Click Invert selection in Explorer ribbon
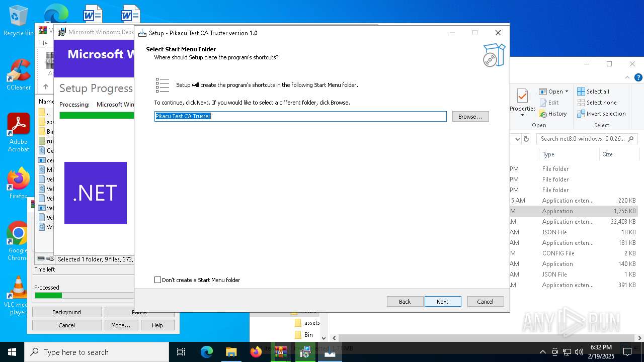Screen dimensions: 644x362 click(x=602, y=114)
